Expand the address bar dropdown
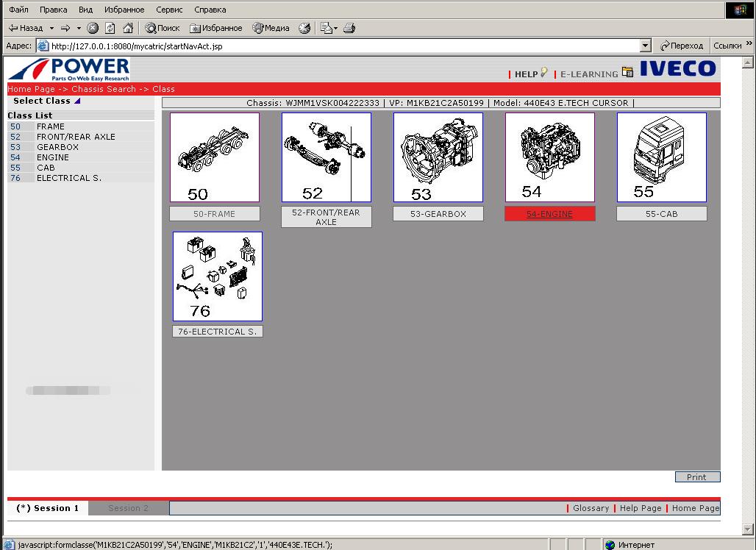756x550 pixels. pos(646,46)
